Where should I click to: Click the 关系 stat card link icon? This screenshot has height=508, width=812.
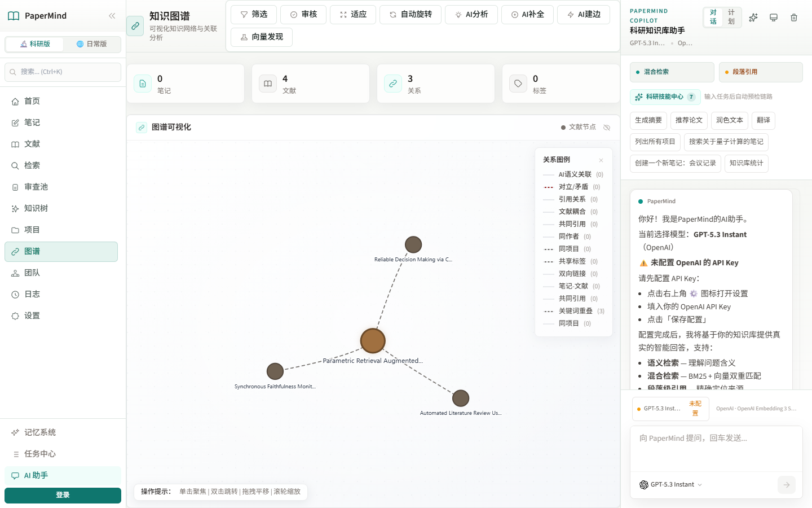click(x=393, y=84)
